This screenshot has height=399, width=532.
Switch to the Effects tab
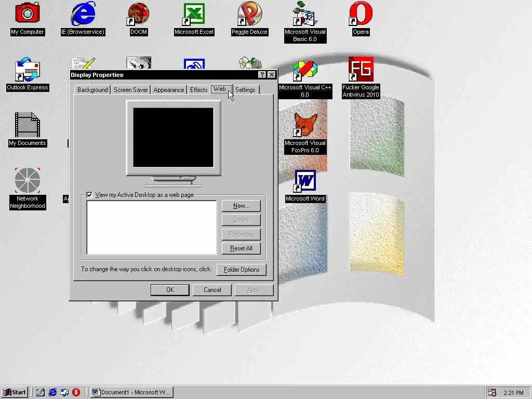tap(198, 90)
